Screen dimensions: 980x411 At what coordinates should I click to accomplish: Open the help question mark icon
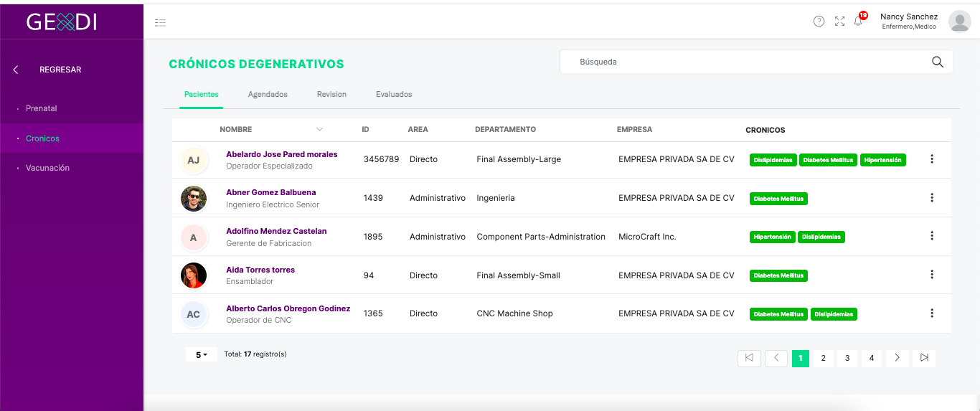point(819,22)
